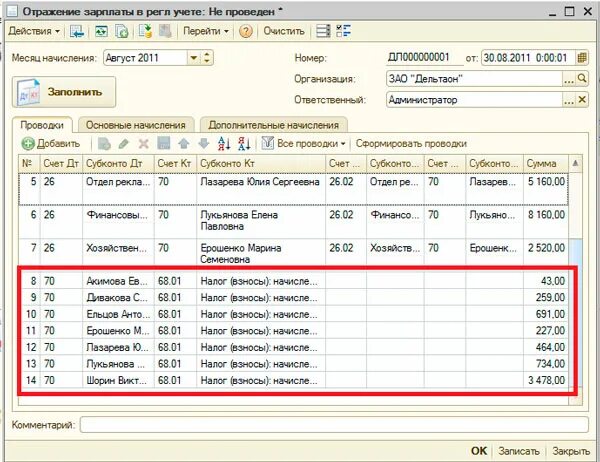Click the edit pencil icon in table toolbar
Viewport: 600px width, 462px height.
tap(124, 144)
